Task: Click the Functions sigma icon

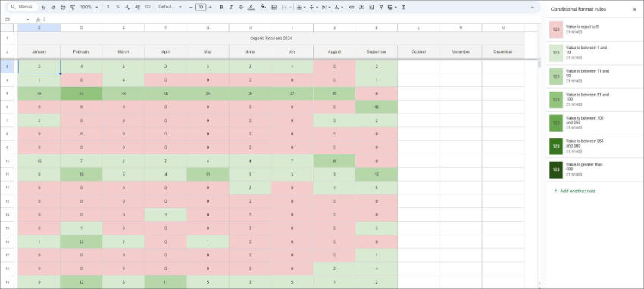Action: pyautogui.click(x=403, y=8)
